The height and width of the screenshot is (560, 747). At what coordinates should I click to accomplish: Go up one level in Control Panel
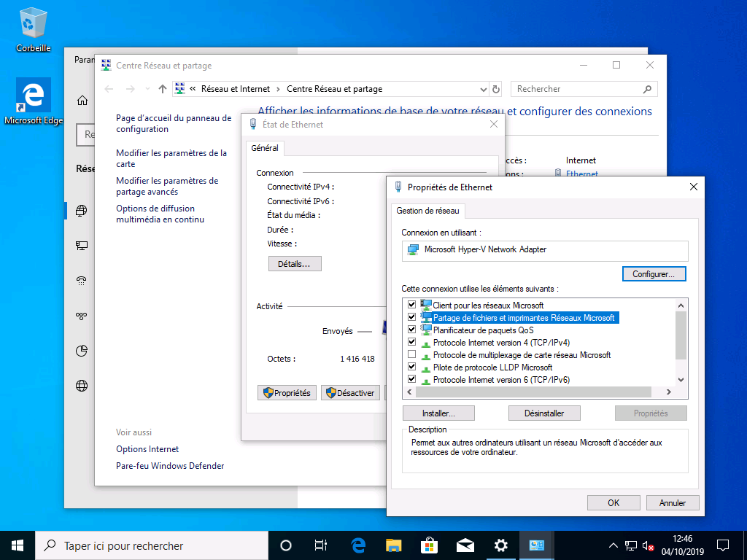click(x=163, y=89)
